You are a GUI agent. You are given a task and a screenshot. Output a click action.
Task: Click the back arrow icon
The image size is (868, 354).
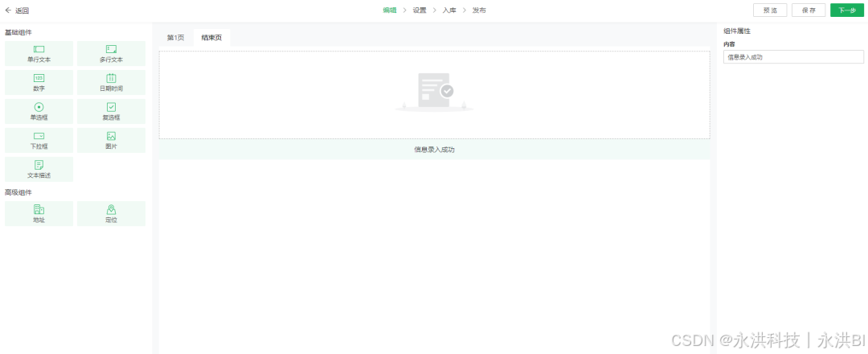[x=8, y=10]
